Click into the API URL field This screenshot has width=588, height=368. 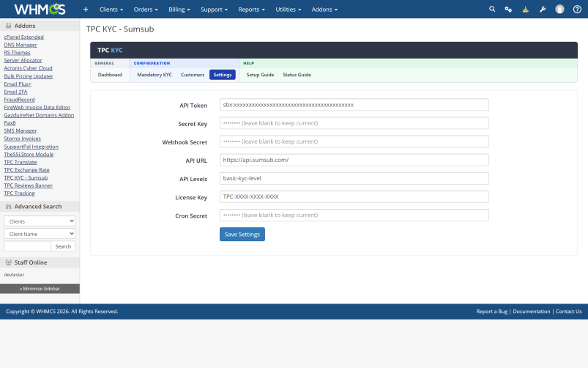(354, 160)
